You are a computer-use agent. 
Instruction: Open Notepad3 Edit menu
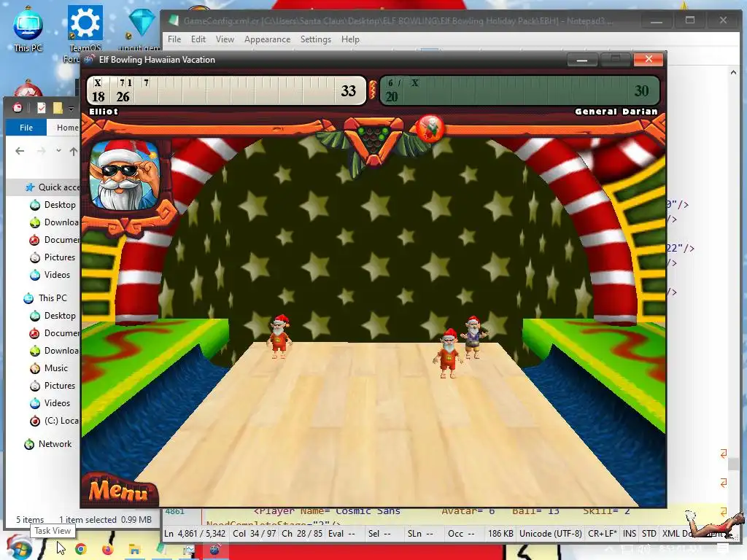(198, 39)
